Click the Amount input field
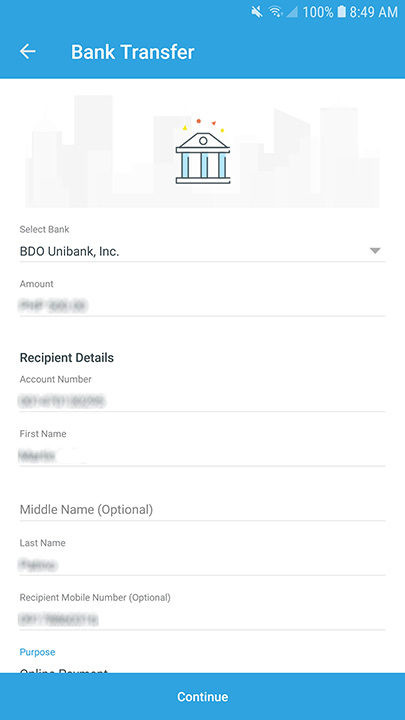This screenshot has height=720, width=405. tap(202, 305)
